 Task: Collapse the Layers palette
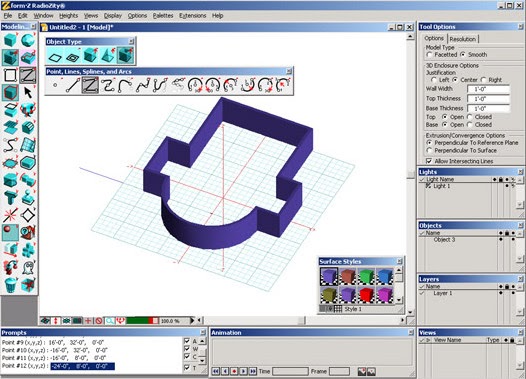520,279
